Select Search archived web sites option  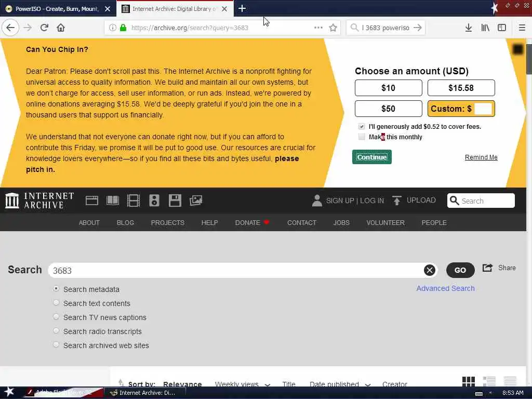(56, 345)
